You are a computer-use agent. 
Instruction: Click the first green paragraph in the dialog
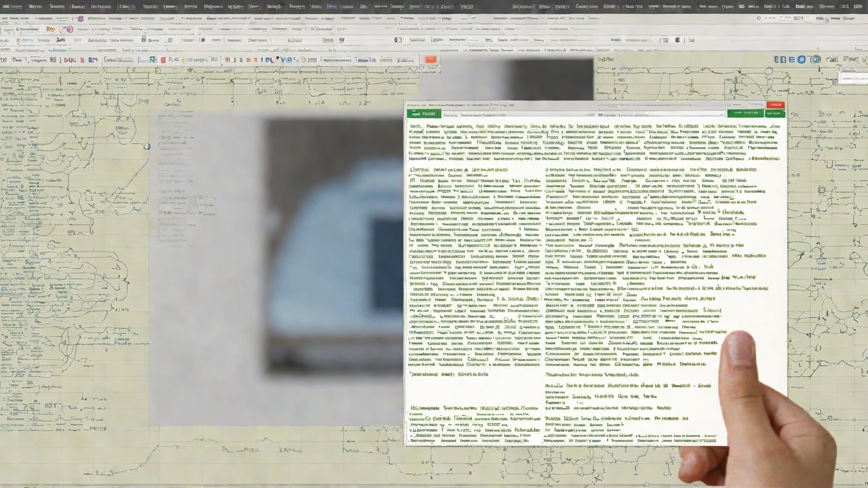click(597, 142)
